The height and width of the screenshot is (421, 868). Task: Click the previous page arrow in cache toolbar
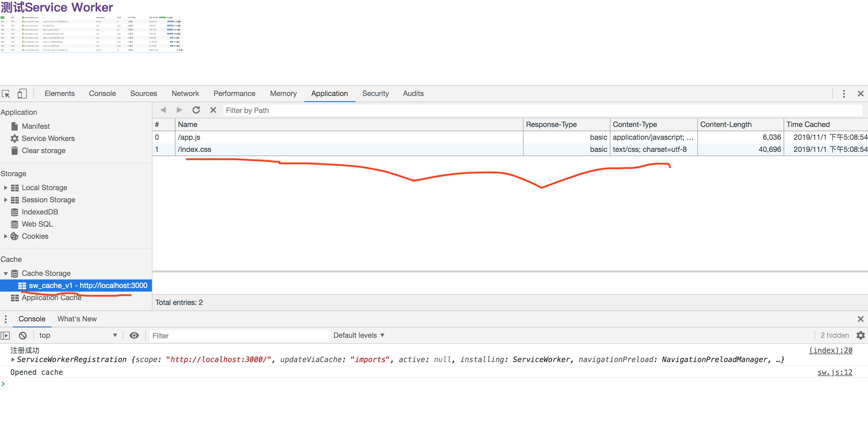click(163, 110)
